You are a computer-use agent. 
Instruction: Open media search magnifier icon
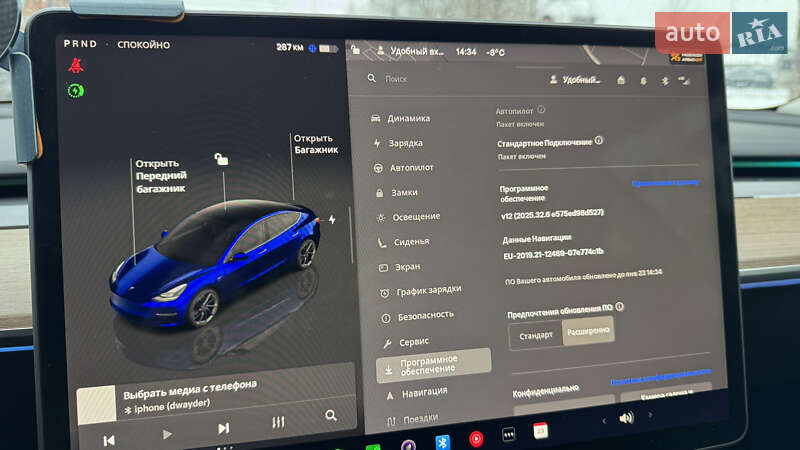pyautogui.click(x=331, y=415)
